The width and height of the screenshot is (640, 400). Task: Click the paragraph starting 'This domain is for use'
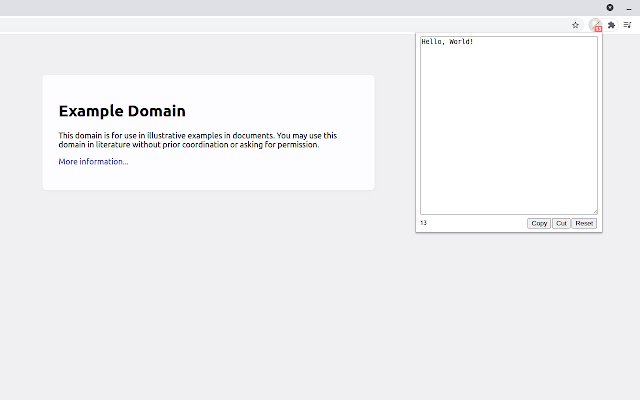198,140
